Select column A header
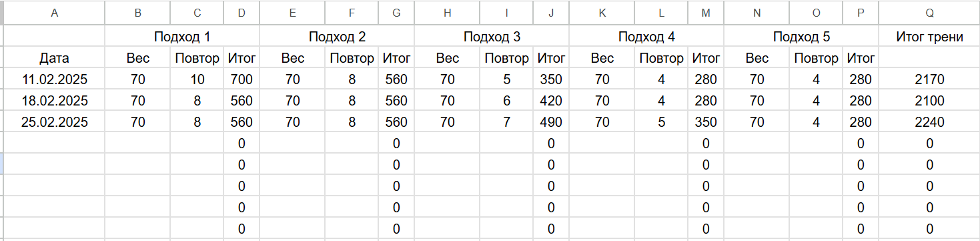 (54, 13)
